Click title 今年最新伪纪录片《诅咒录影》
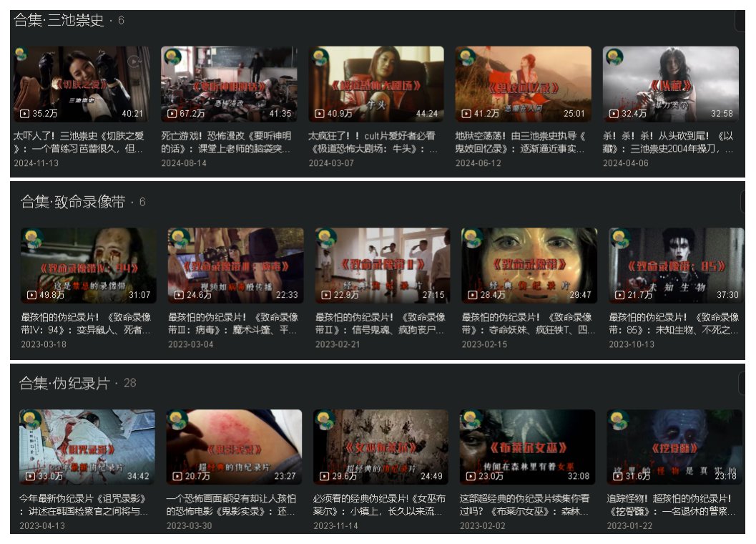This screenshot has width=756, height=544. tap(84, 505)
